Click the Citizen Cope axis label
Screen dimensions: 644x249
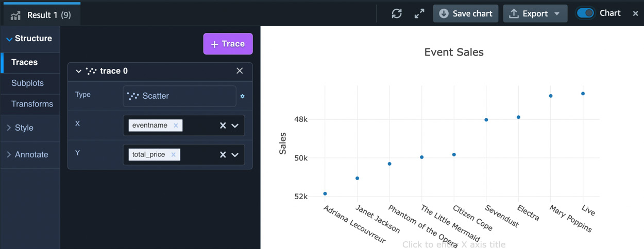tap(472, 217)
